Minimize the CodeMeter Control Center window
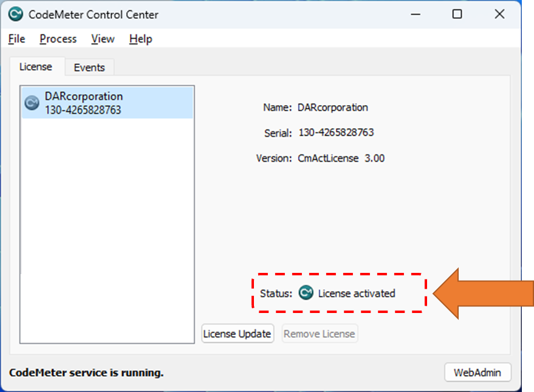Image resolution: width=534 pixels, height=392 pixels. point(416,15)
